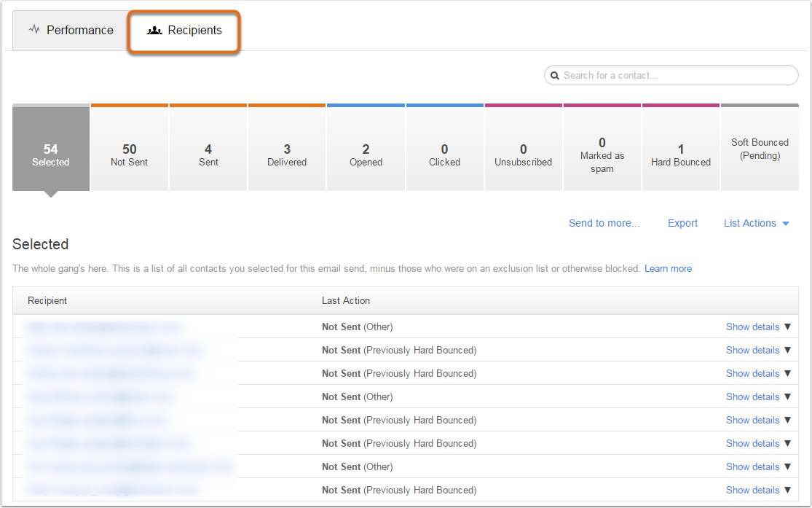The width and height of the screenshot is (812, 508).
Task: Click the magnifier icon in the contact search
Action: click(x=555, y=76)
